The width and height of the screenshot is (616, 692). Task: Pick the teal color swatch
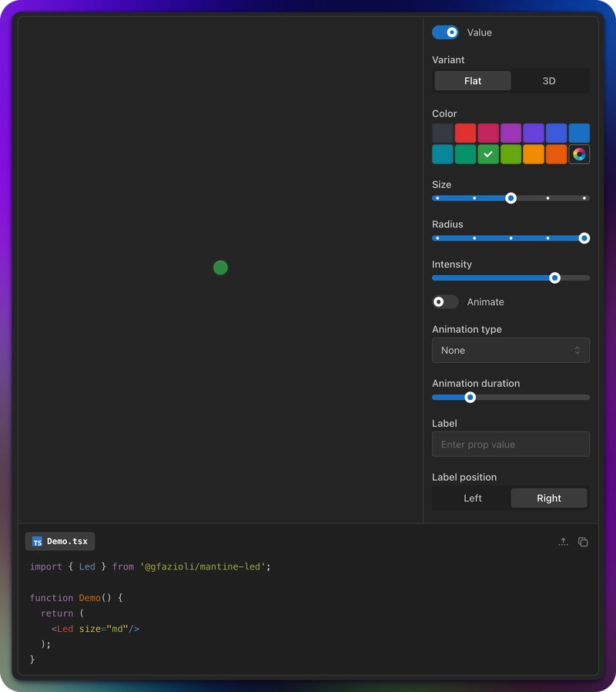(x=465, y=154)
